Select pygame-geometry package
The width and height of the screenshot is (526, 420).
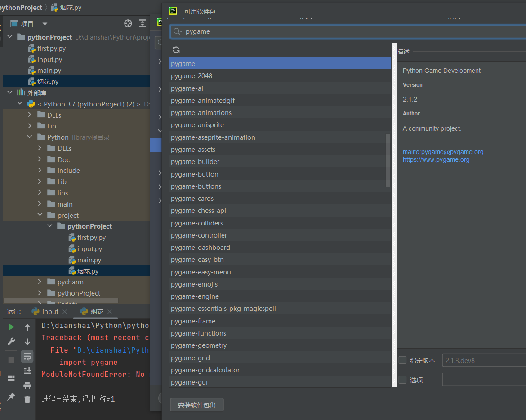point(280,345)
